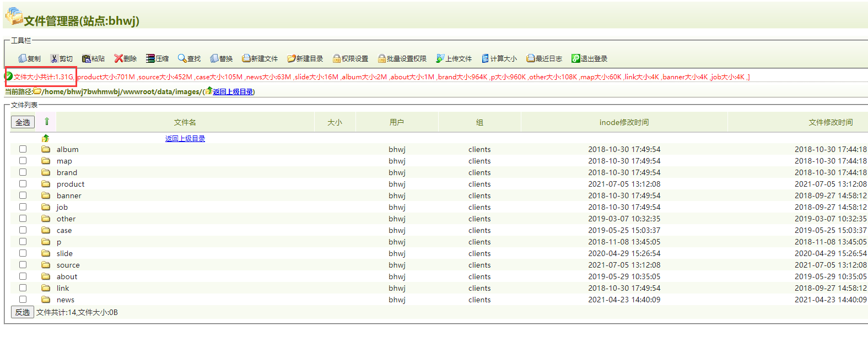Tick the checkbox next to product folder
This screenshot has width=868, height=364.
(x=23, y=184)
